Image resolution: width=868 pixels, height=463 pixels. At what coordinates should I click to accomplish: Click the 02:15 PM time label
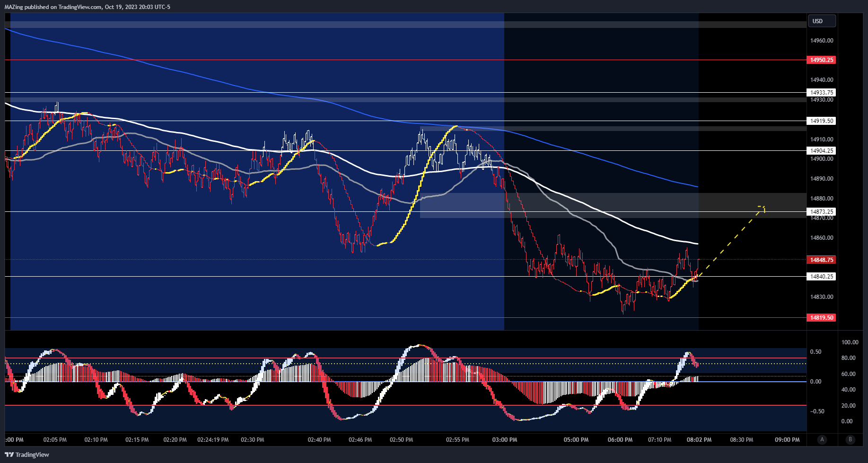click(137, 440)
